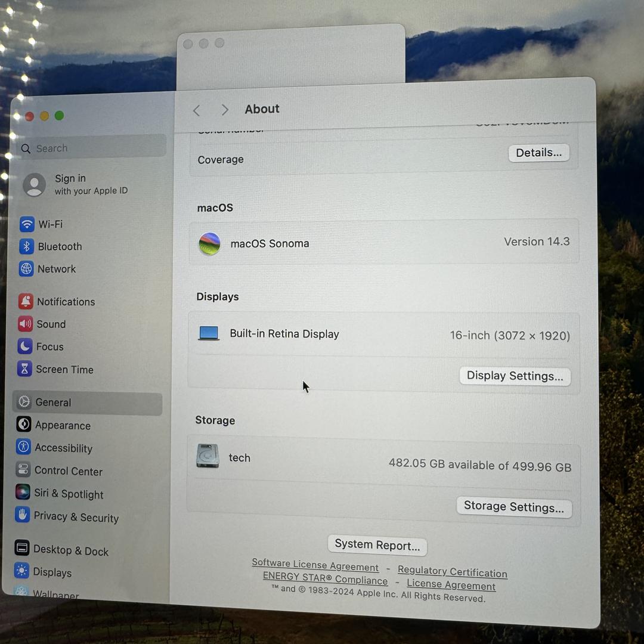Open the License Agreement link beside ENERGY STAR
The image size is (644, 644).
pos(451,584)
